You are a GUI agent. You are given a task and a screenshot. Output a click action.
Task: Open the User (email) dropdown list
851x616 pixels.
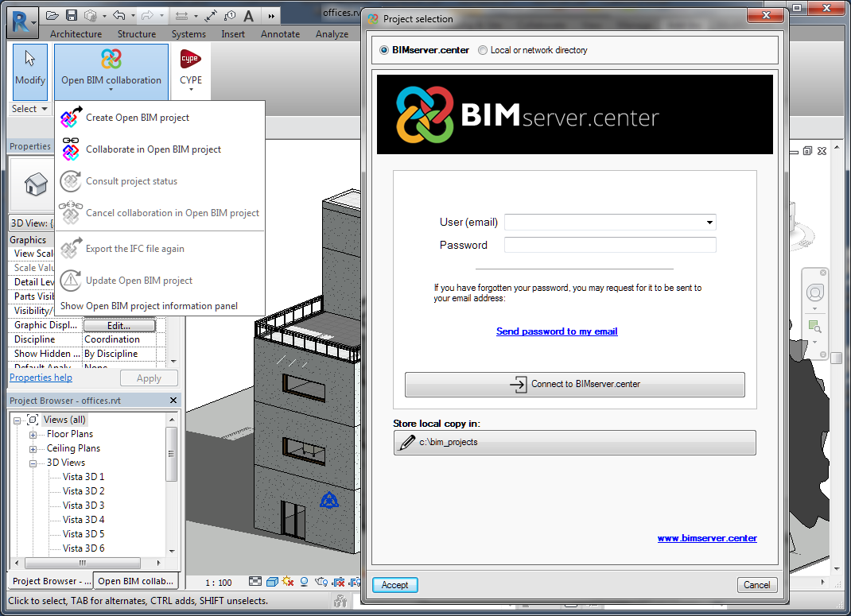click(x=709, y=223)
